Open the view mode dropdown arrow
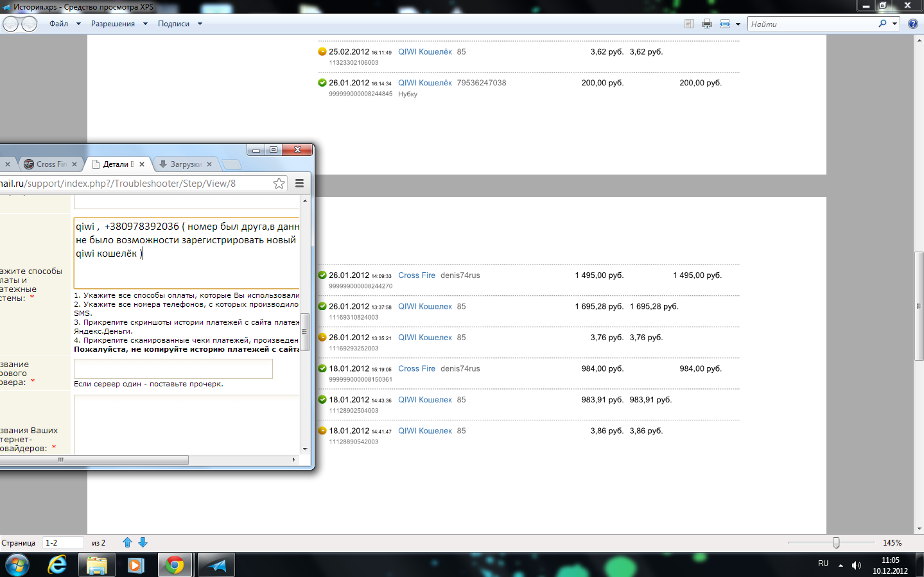The height and width of the screenshot is (577, 924). pyautogui.click(x=738, y=24)
